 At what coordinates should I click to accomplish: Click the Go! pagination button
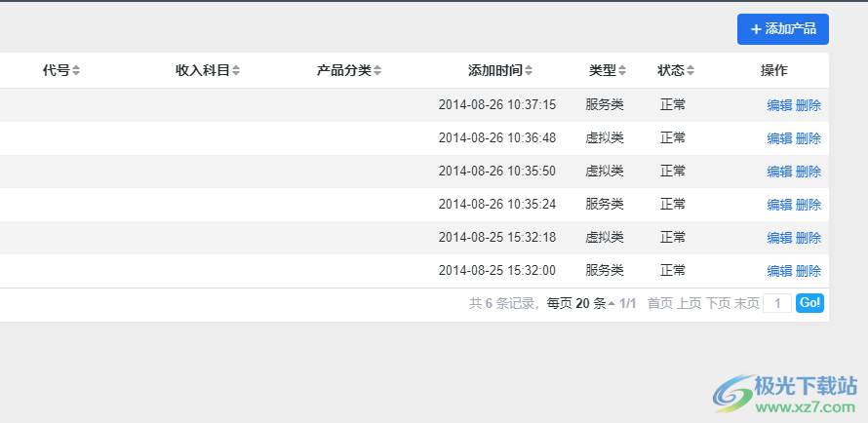(x=809, y=303)
